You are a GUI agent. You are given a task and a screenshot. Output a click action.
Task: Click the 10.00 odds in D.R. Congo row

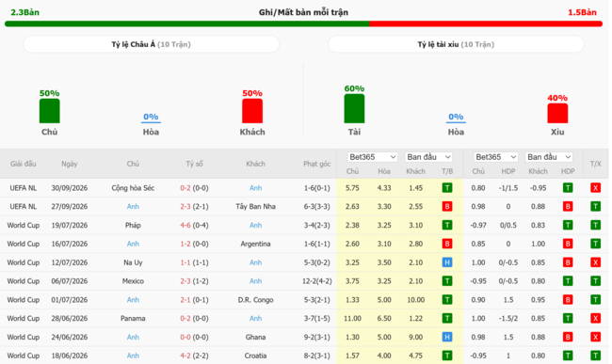point(415,300)
